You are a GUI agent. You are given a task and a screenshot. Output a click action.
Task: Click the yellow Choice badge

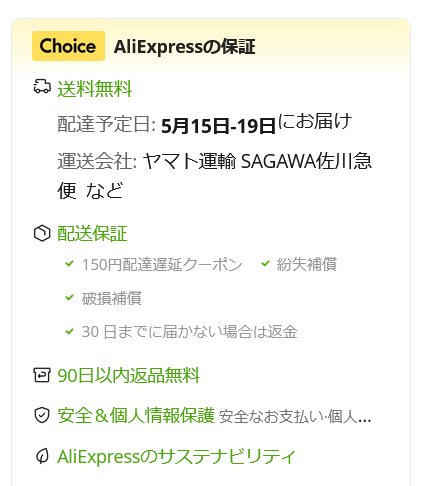coord(68,46)
